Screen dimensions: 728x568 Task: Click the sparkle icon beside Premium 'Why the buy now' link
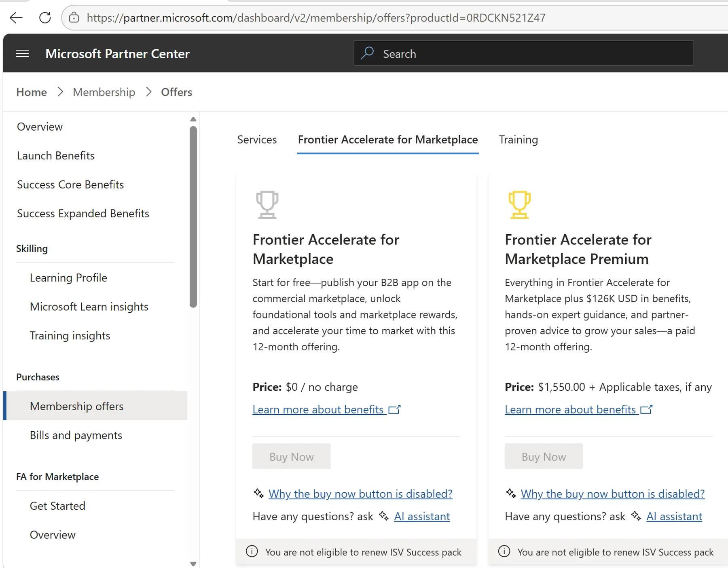[511, 493]
